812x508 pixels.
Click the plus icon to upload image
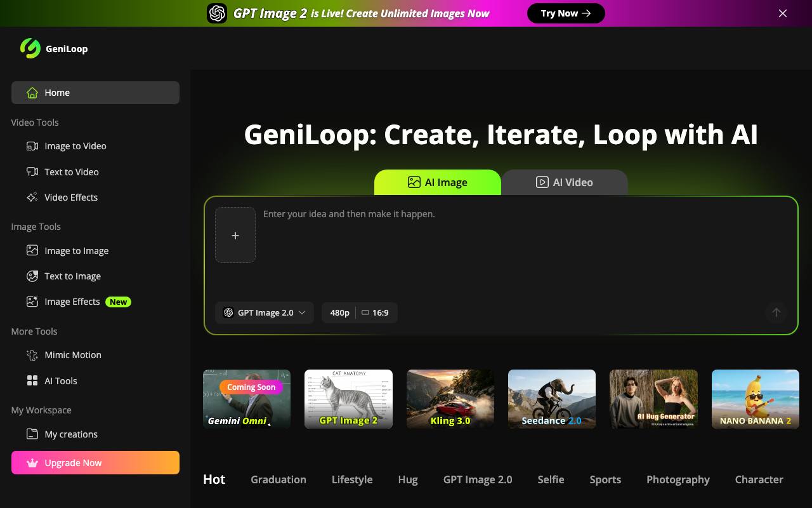(x=235, y=235)
